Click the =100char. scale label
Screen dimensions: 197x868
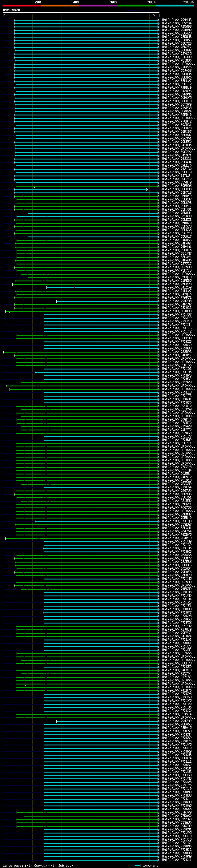[150, 865]
